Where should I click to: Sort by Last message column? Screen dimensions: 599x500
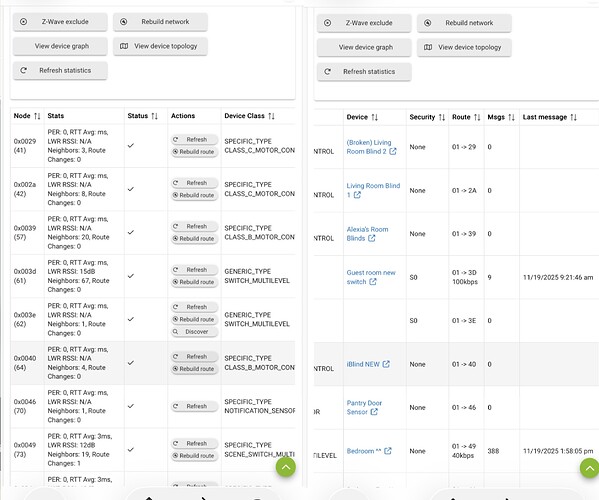(573, 117)
